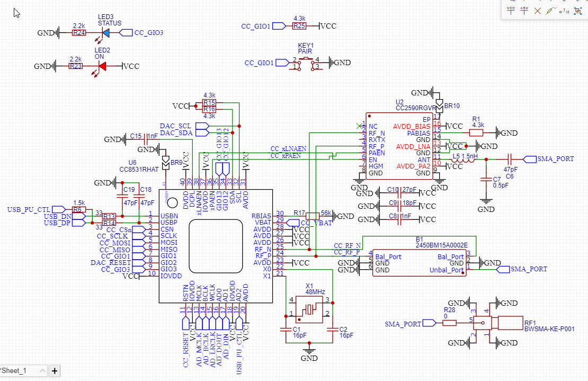Screen dimensions: 588x381
Task: Select the LED2 ON diode symbol
Action: [102, 66]
